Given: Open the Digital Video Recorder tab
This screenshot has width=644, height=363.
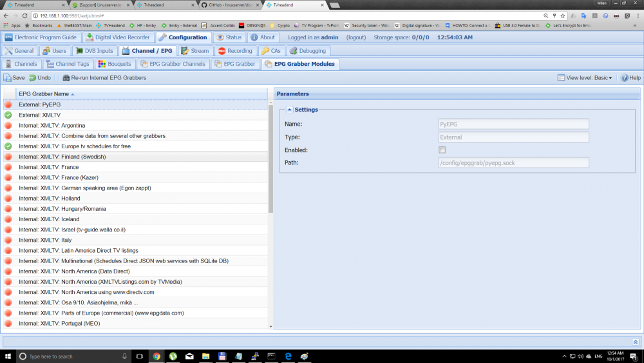Looking at the screenshot, I should (x=118, y=37).
